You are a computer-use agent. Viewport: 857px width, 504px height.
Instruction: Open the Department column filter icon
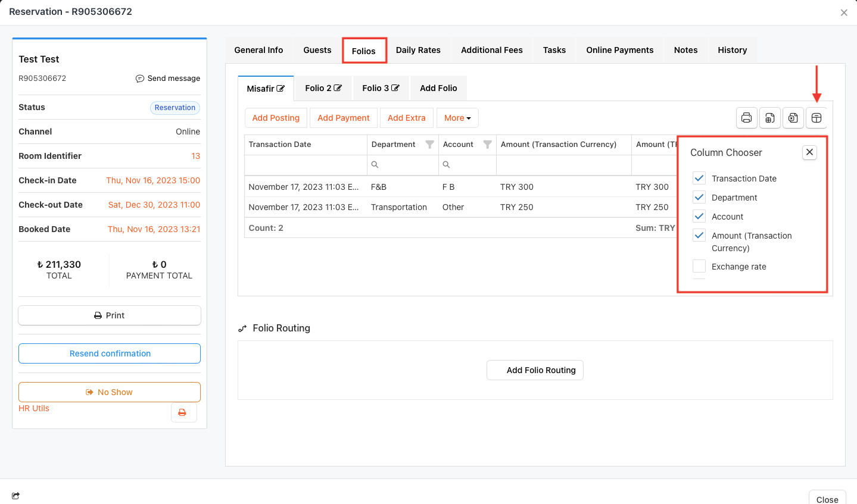(x=429, y=145)
